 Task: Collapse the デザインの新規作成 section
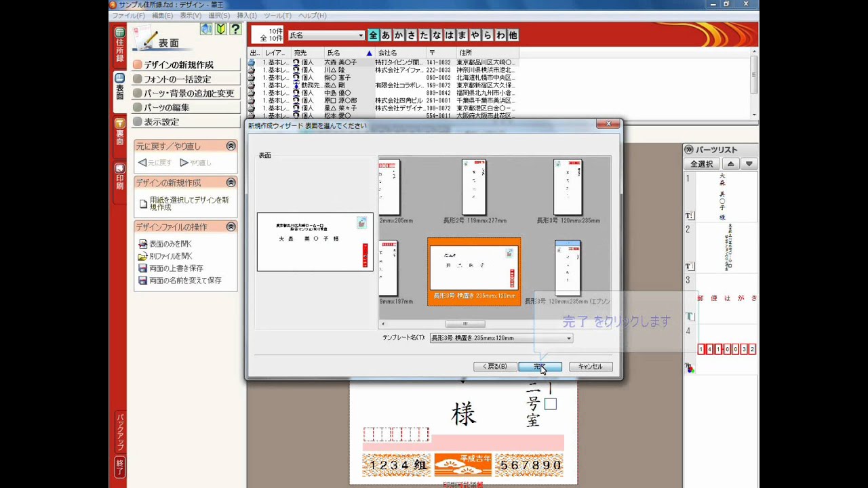click(x=231, y=182)
